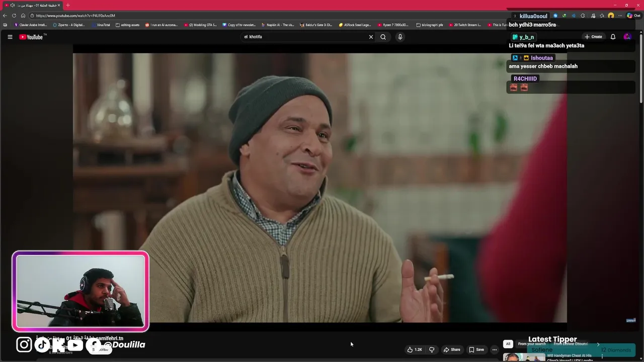The height and width of the screenshot is (362, 644).
Task: Open the browser page scrollbar
Action: pyautogui.click(x=641, y=68)
